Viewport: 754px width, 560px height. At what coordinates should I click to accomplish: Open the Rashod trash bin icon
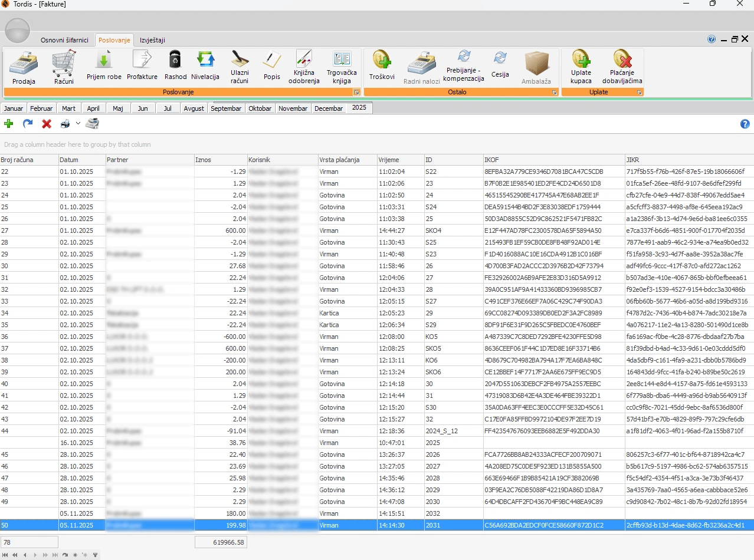[175, 65]
